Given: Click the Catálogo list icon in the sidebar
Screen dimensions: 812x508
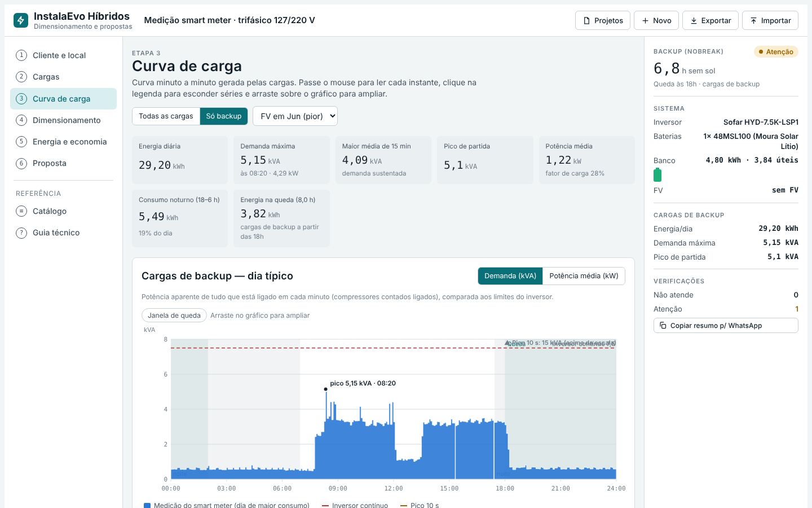Looking at the screenshot, I should [x=21, y=211].
